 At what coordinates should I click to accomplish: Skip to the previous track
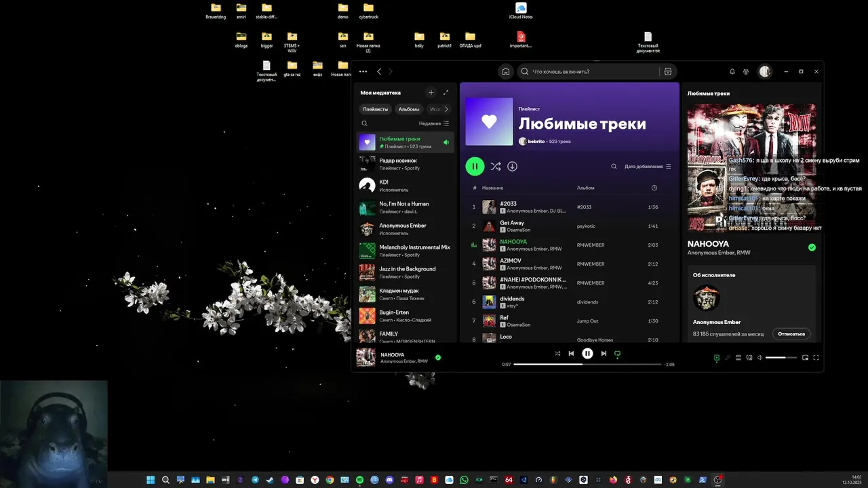coord(571,353)
